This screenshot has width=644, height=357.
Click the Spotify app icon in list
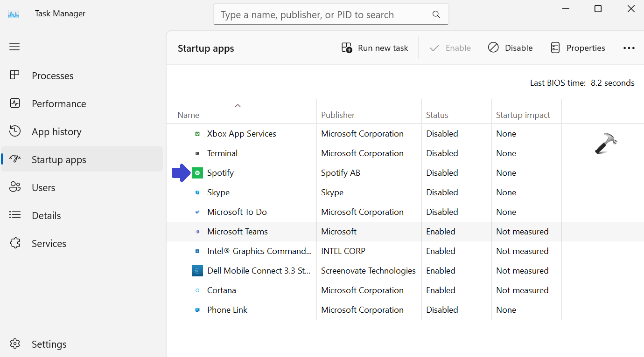coord(197,173)
